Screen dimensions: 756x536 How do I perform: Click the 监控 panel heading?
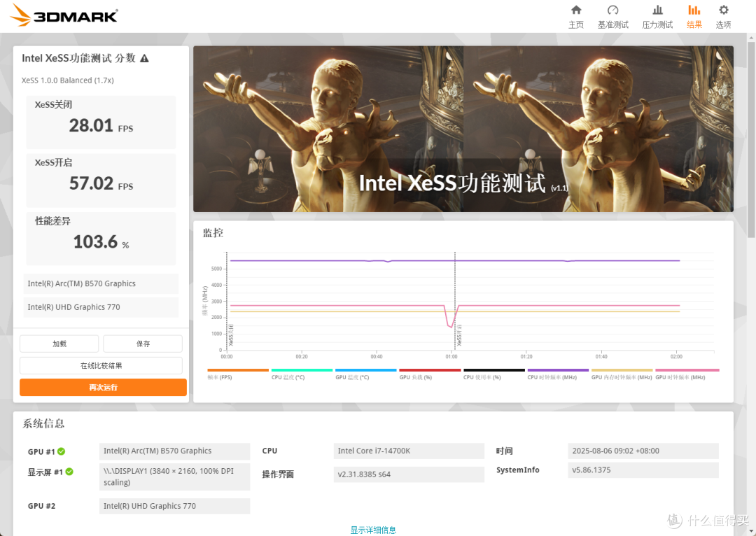213,233
